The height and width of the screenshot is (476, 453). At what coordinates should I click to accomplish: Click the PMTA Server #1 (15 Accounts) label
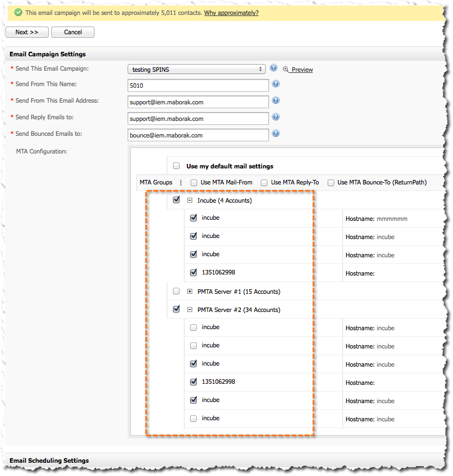(x=239, y=292)
